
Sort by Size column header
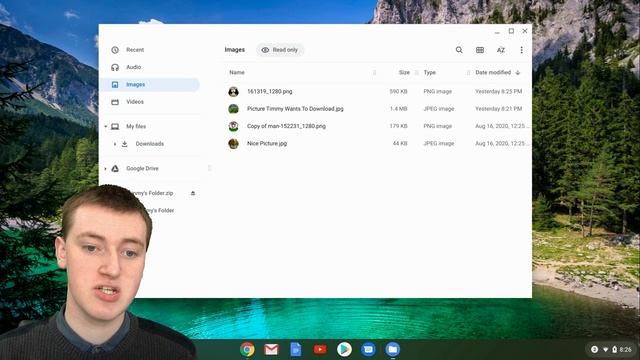[404, 72]
